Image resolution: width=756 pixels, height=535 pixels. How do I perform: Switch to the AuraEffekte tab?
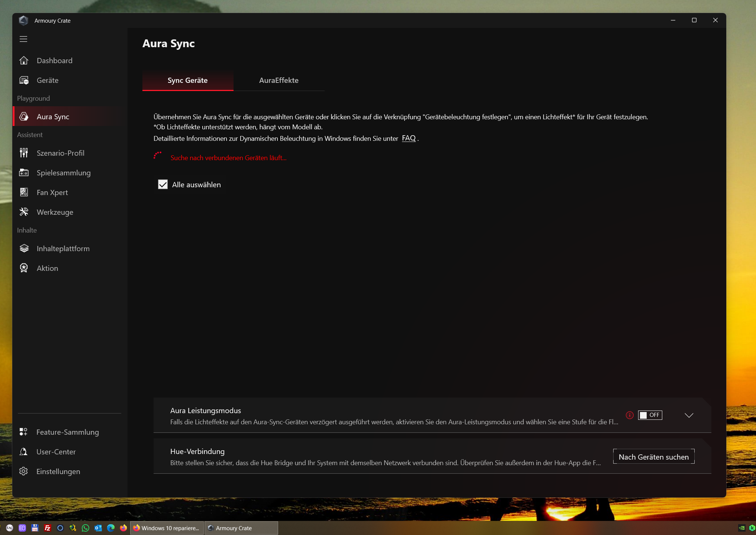point(279,80)
